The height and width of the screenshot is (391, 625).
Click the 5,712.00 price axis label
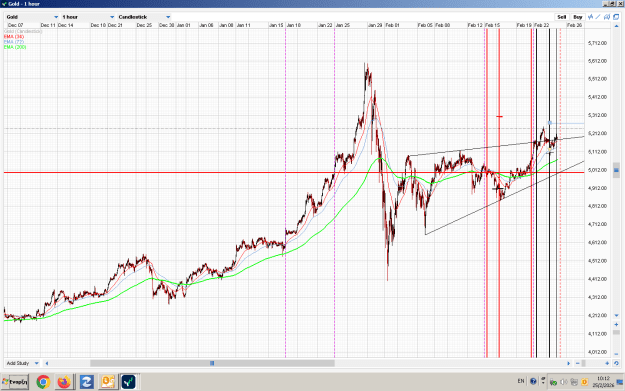tap(597, 43)
